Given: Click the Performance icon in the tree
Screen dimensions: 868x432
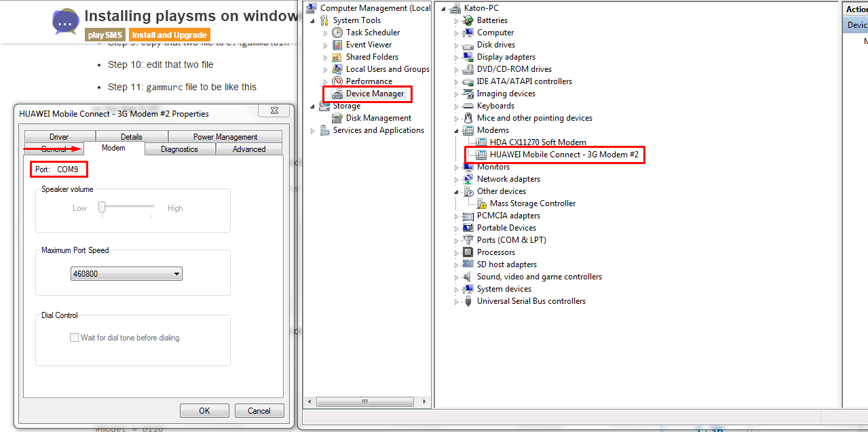Looking at the screenshot, I should pos(337,81).
